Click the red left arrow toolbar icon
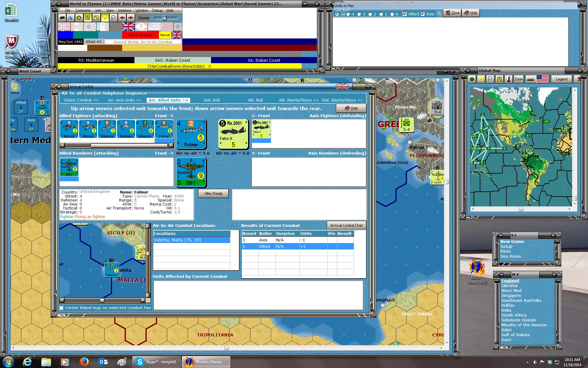 click(x=122, y=18)
